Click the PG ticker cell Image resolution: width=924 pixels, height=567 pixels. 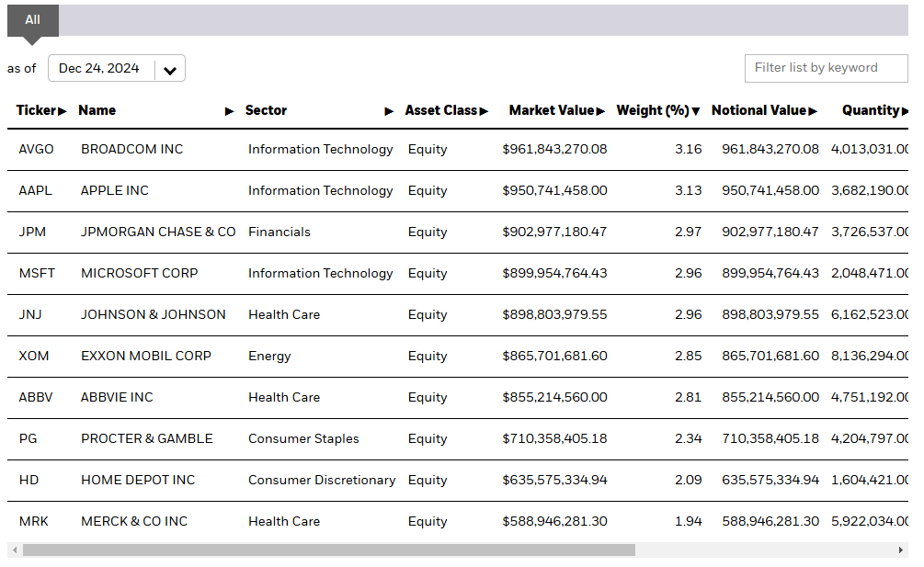point(28,438)
